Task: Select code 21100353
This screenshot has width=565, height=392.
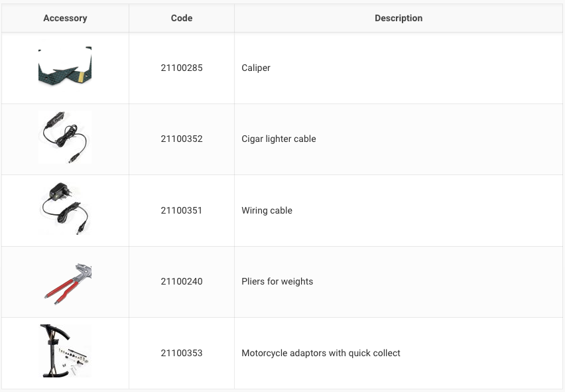Action: (x=181, y=353)
